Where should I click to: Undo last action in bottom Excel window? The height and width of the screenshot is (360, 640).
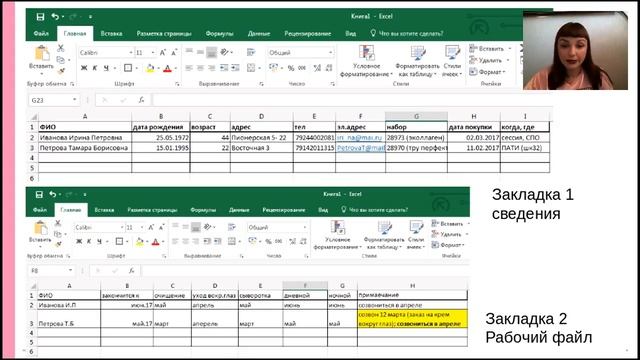click(x=53, y=194)
